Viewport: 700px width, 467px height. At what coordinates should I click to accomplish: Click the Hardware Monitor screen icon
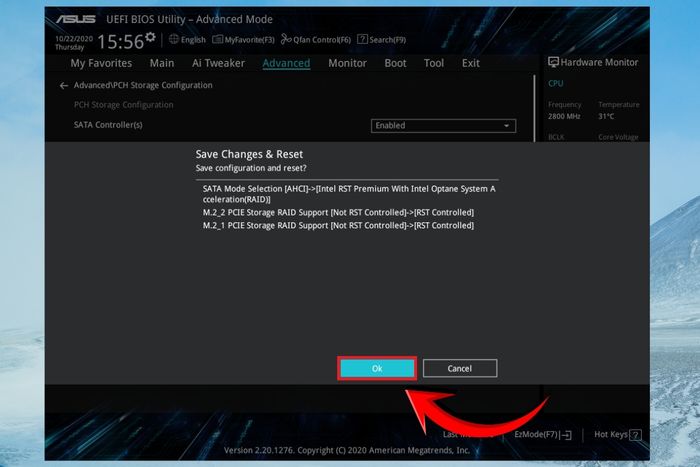tap(553, 62)
